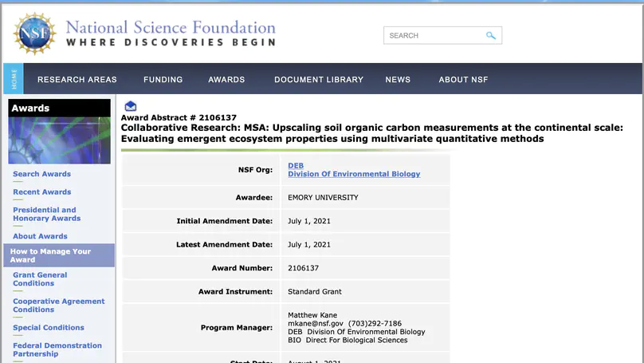Click the Awards sidebar banner image
Viewport: 644px width, 363px height.
coord(60,140)
